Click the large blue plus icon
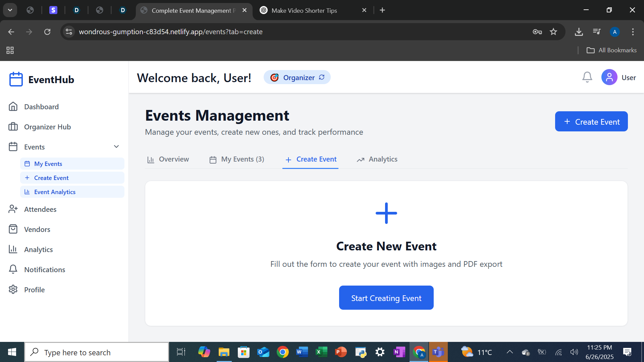This screenshot has width=644, height=362. (x=386, y=213)
